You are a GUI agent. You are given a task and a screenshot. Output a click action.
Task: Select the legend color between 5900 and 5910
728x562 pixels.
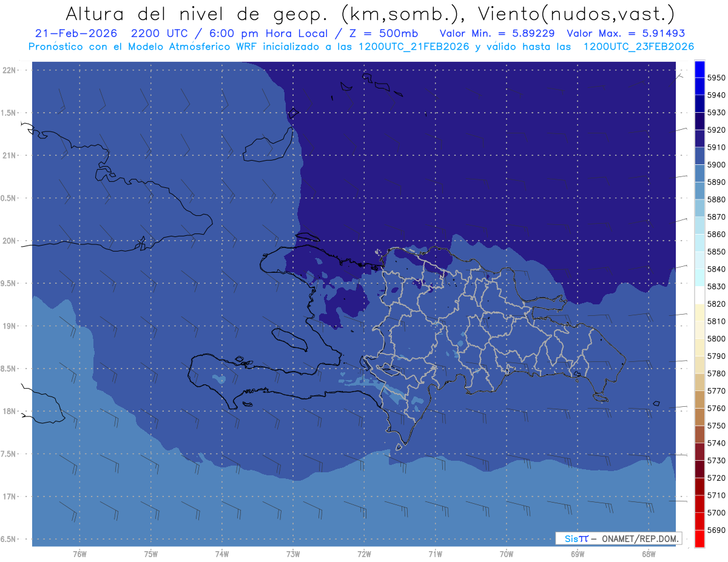click(x=699, y=156)
